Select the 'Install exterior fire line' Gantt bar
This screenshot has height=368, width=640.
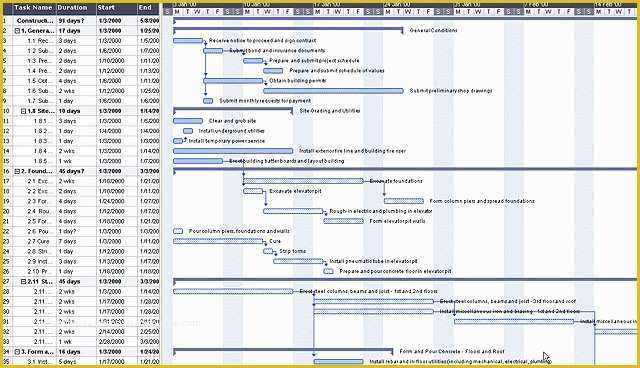coord(233,151)
